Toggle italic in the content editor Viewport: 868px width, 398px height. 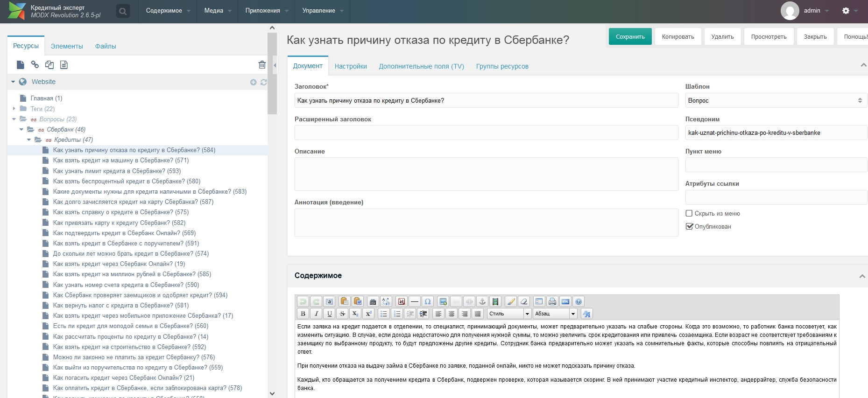pyautogui.click(x=316, y=314)
